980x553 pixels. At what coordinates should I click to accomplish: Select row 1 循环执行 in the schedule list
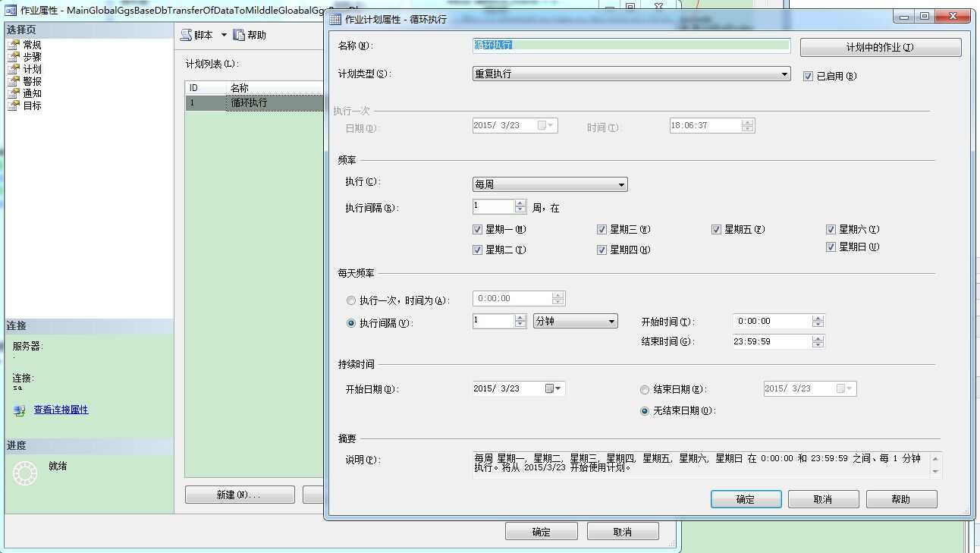pos(255,103)
